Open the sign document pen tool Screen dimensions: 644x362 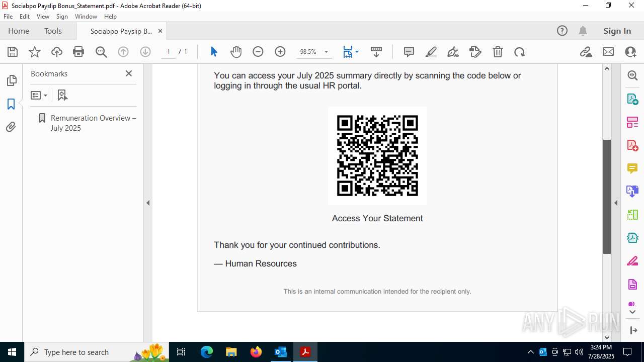[453, 52]
